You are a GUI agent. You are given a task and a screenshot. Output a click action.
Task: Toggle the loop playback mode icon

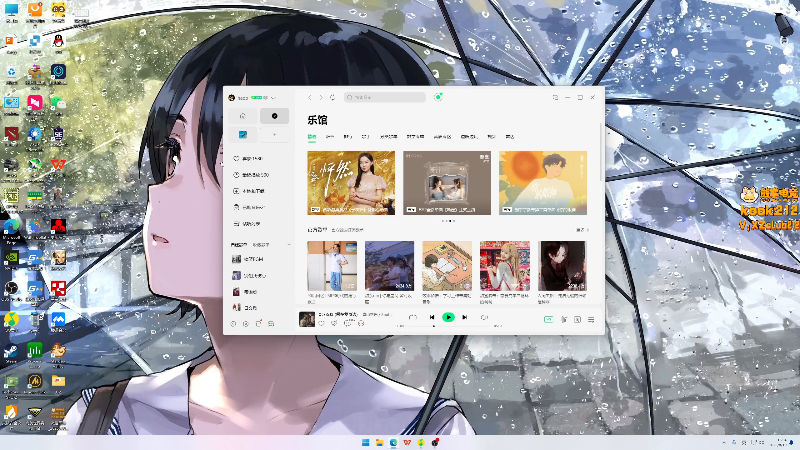413,317
